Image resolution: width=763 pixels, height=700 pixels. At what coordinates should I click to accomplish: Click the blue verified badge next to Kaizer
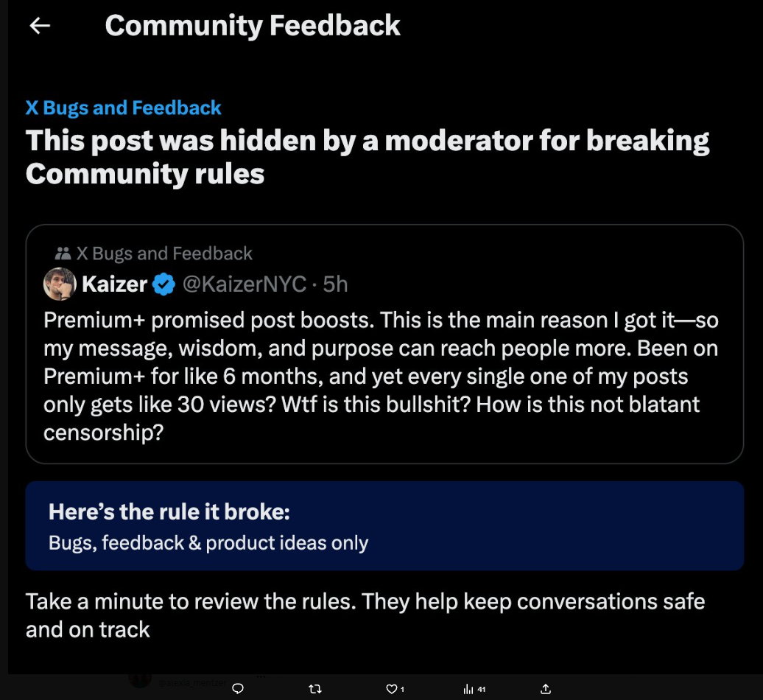coord(163,284)
